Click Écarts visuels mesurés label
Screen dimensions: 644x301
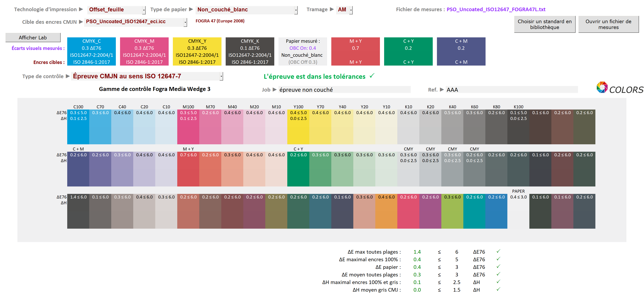tap(38, 48)
